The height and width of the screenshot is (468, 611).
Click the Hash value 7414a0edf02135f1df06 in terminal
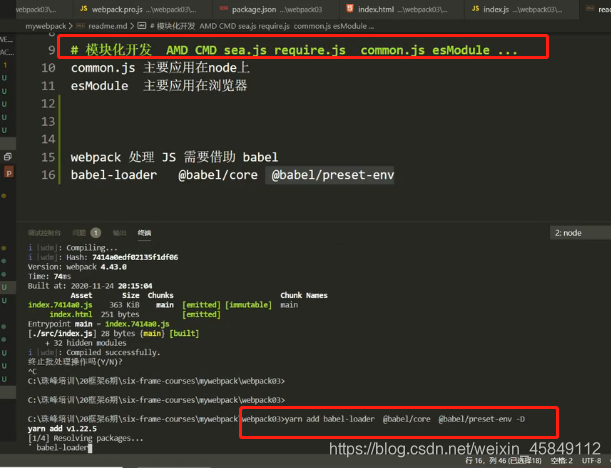(x=135, y=257)
